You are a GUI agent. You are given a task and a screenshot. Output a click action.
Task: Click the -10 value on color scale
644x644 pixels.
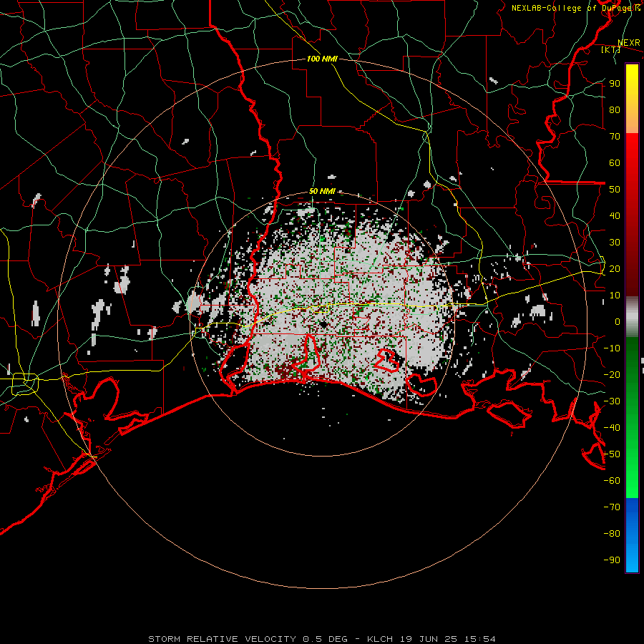[x=612, y=348]
